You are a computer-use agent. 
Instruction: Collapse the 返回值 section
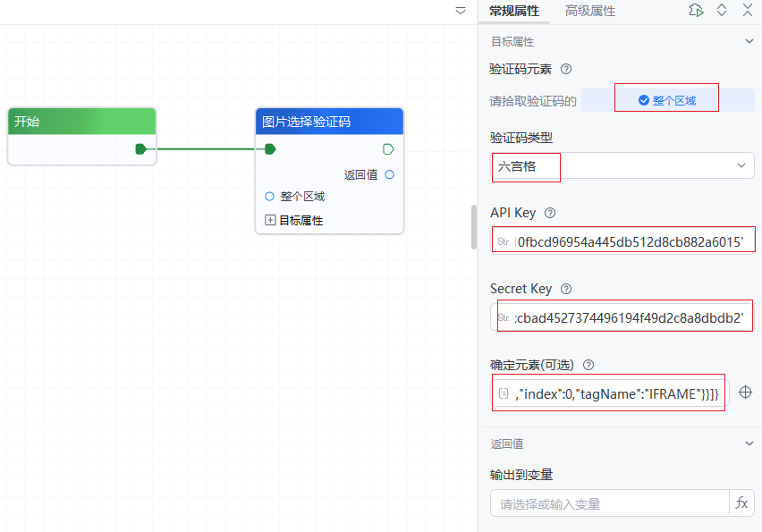coord(749,443)
